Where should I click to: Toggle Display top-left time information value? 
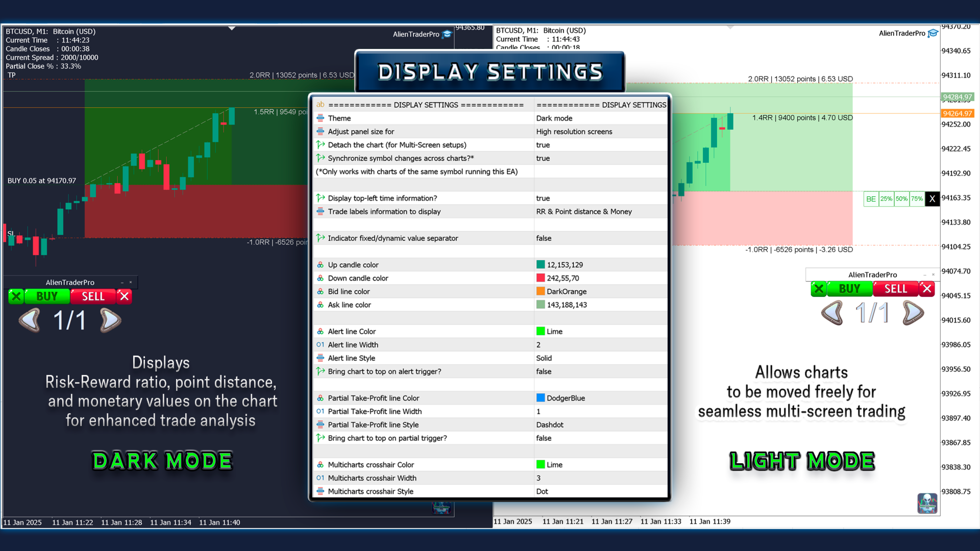coord(600,198)
